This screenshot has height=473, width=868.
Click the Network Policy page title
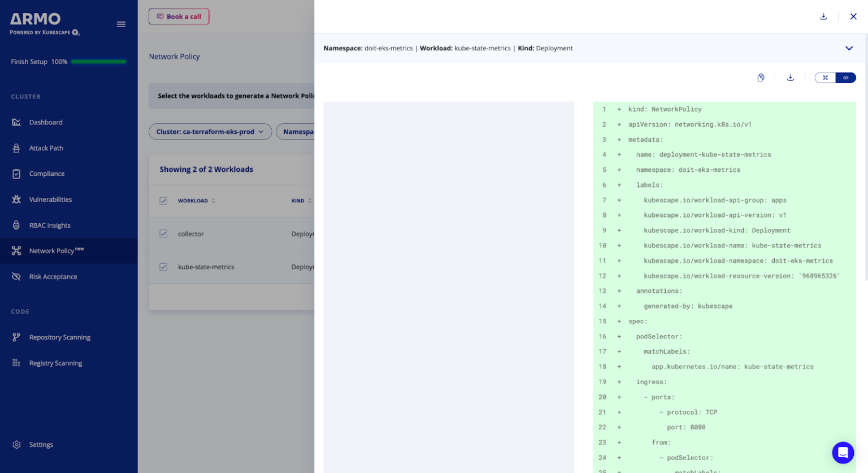[x=174, y=57]
